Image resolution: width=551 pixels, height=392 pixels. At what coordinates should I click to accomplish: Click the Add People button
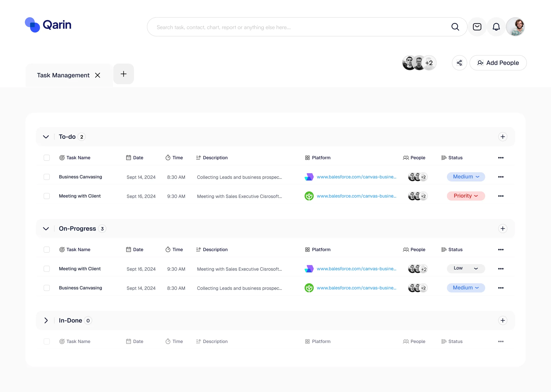[x=498, y=63]
